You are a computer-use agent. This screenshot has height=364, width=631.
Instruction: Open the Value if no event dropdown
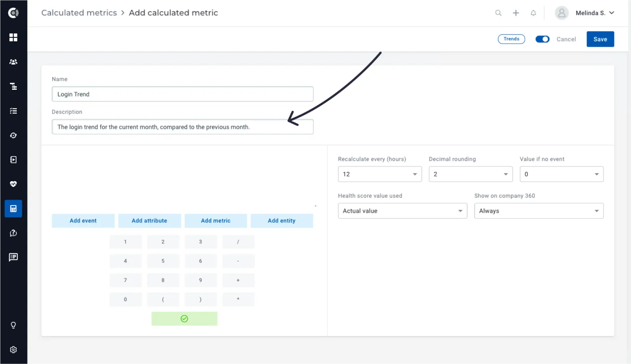click(x=562, y=174)
